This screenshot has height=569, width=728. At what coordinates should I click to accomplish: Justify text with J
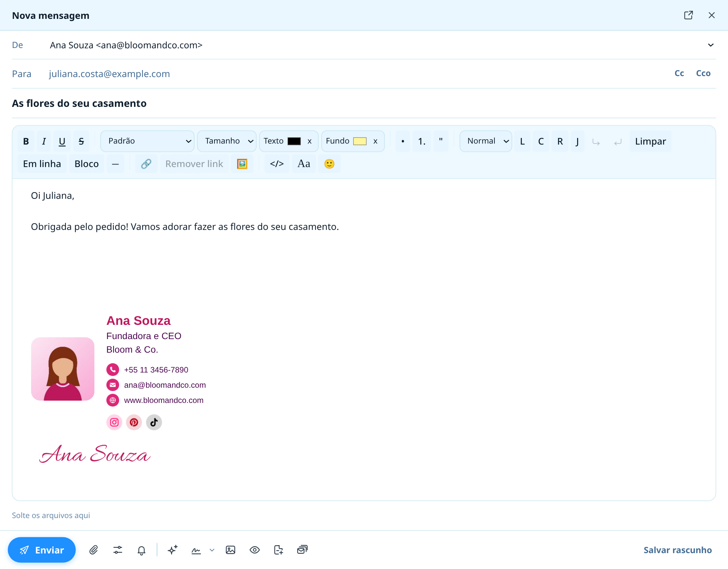(577, 141)
